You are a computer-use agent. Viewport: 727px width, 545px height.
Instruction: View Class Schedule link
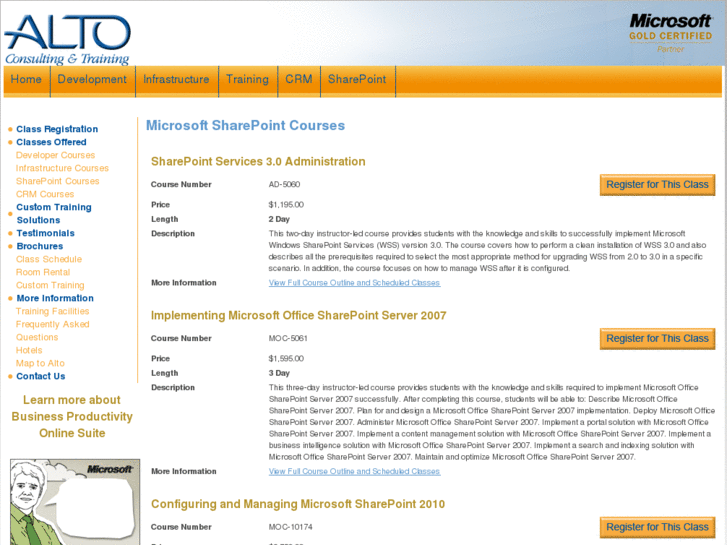tap(49, 259)
